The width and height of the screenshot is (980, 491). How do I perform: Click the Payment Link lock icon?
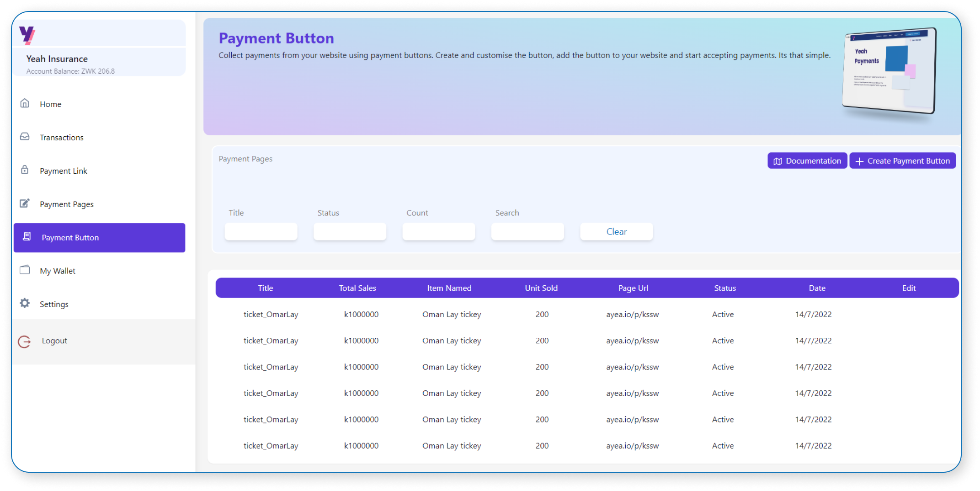click(x=25, y=170)
